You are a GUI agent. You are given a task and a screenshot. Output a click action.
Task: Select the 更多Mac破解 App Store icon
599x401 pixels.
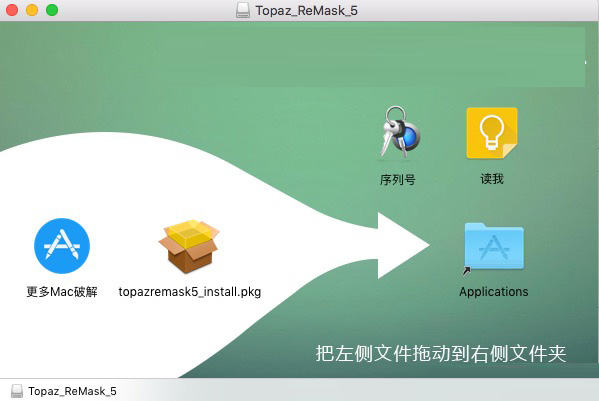62,246
